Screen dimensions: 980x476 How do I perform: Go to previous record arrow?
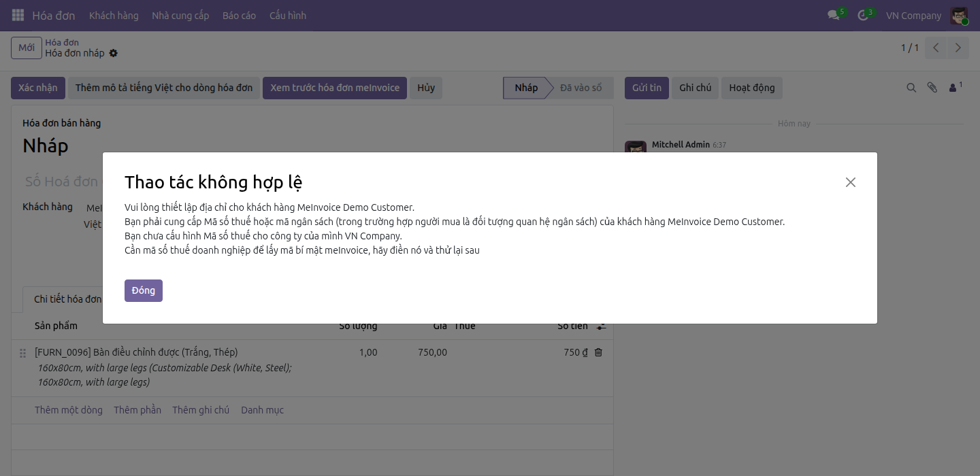click(936, 48)
